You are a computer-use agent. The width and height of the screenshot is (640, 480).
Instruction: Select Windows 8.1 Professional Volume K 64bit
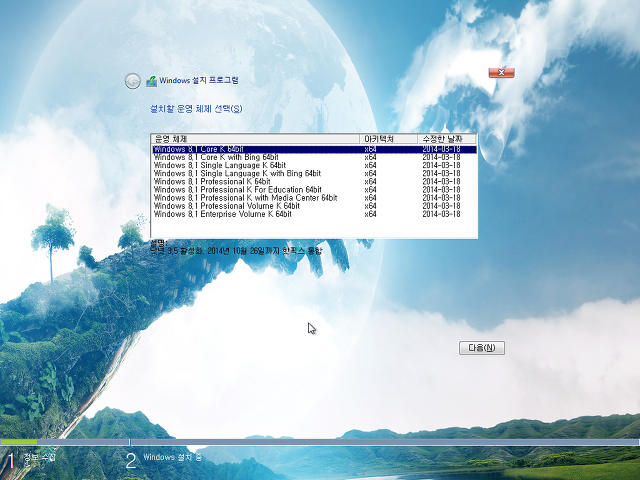pos(314,206)
